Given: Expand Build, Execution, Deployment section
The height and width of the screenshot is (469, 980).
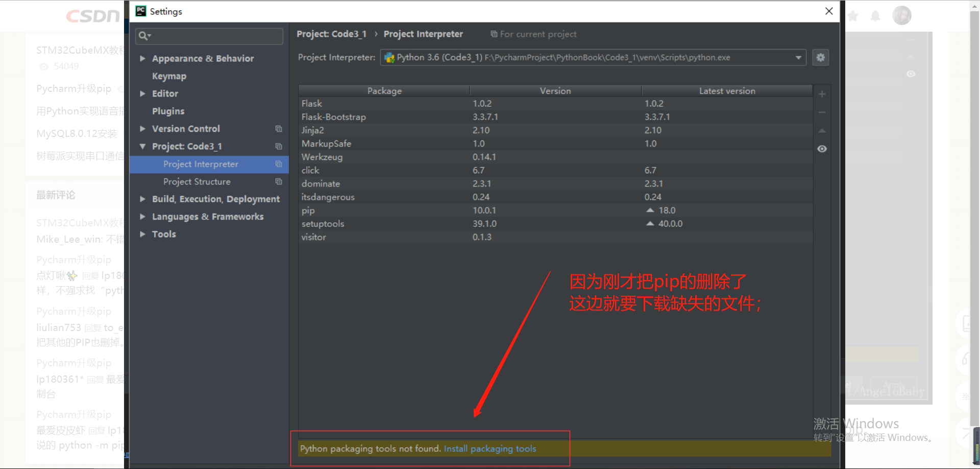Looking at the screenshot, I should (x=143, y=199).
